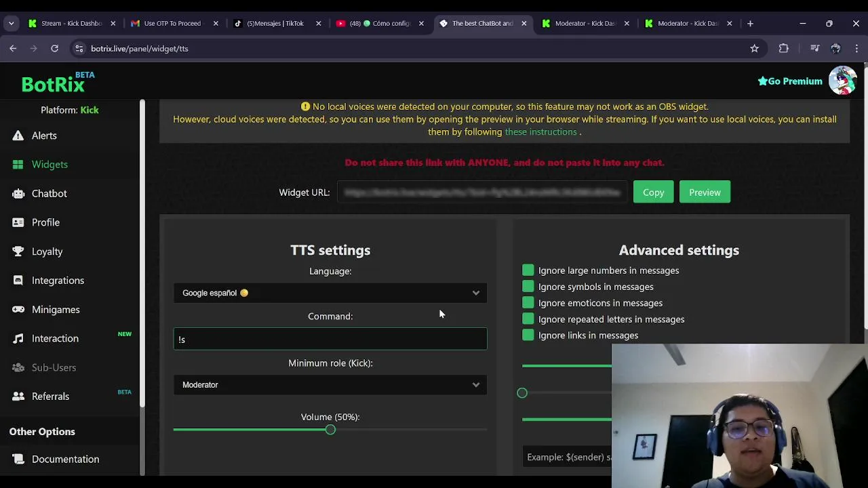This screenshot has width=868, height=488.
Task: Open the user avatar profile picture
Action: point(842,81)
